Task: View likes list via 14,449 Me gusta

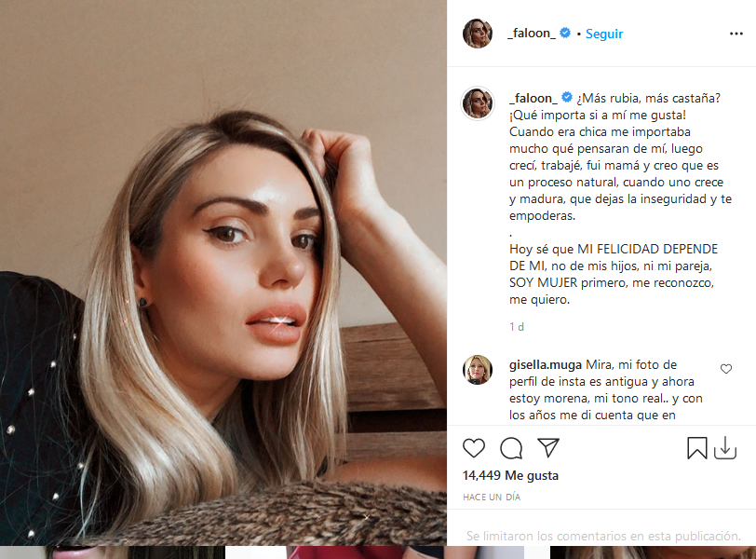Action: 510,475
